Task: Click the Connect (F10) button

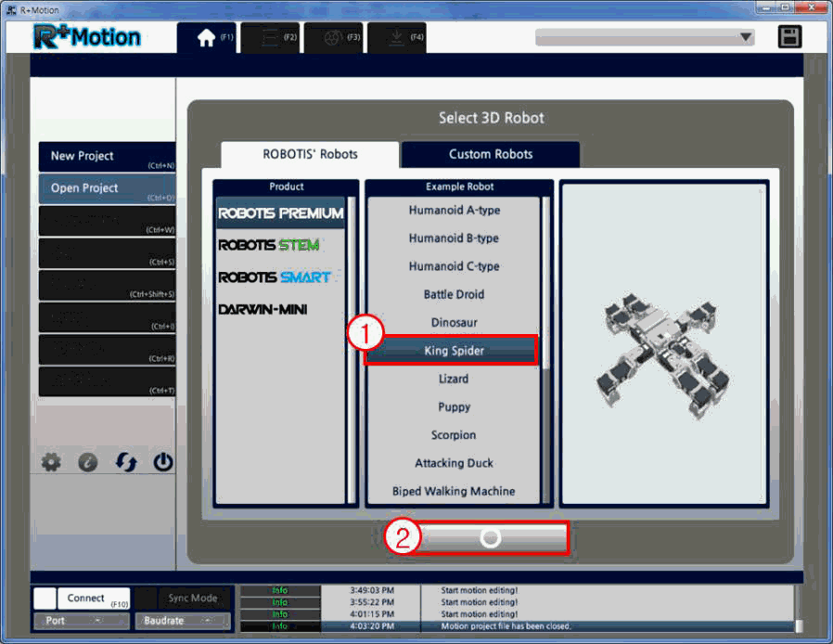Action: point(94,599)
